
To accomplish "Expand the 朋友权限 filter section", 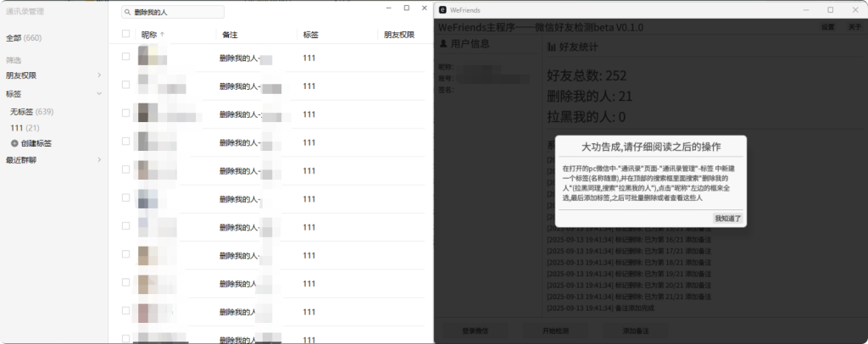I will tap(99, 76).
